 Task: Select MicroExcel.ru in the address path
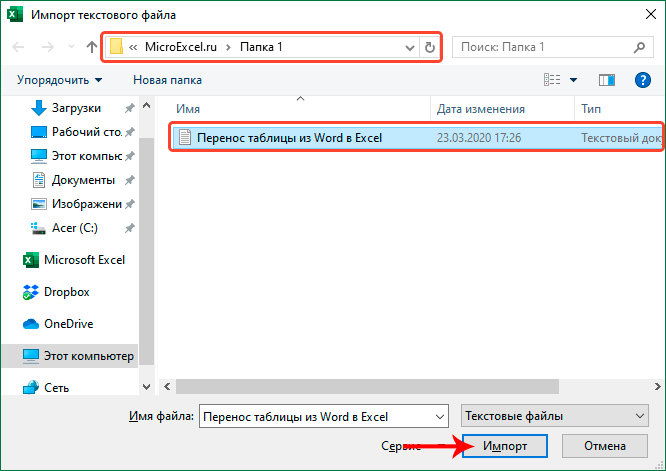tap(181, 47)
